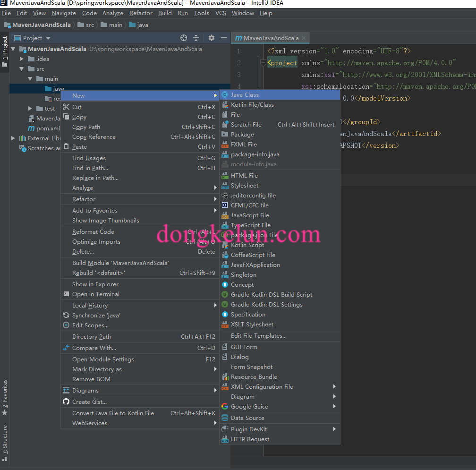
Task: Choose Edit File Templates… entry
Action: [x=280, y=336]
